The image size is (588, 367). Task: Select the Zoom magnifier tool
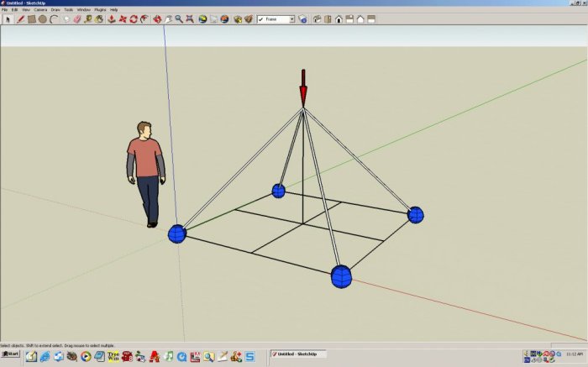click(x=179, y=18)
